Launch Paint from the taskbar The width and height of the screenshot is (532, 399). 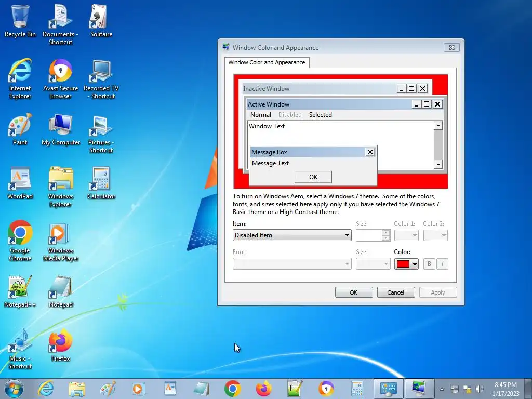(x=108, y=389)
